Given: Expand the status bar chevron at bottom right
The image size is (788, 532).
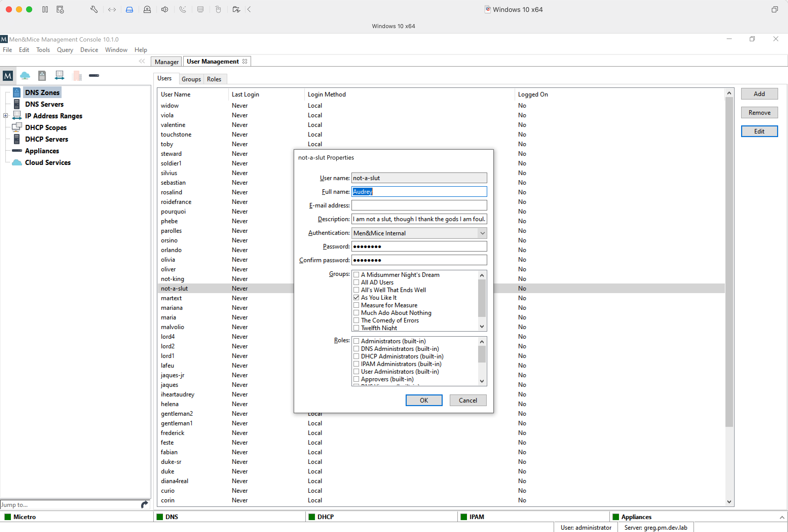Looking at the screenshot, I should point(782,517).
